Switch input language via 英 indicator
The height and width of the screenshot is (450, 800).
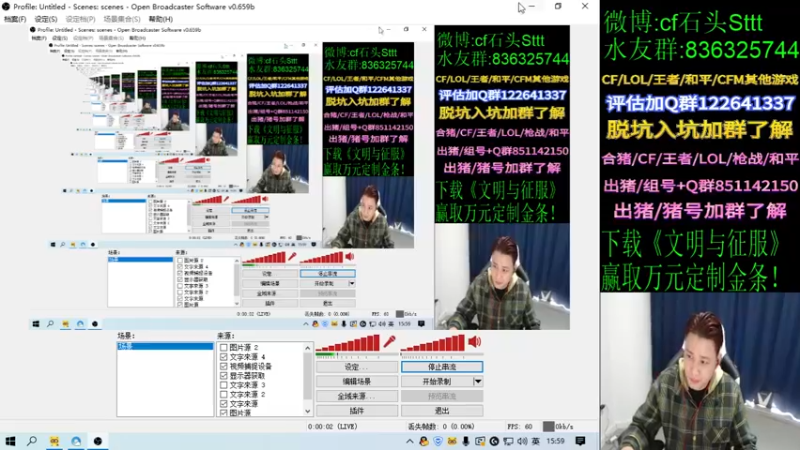536,441
